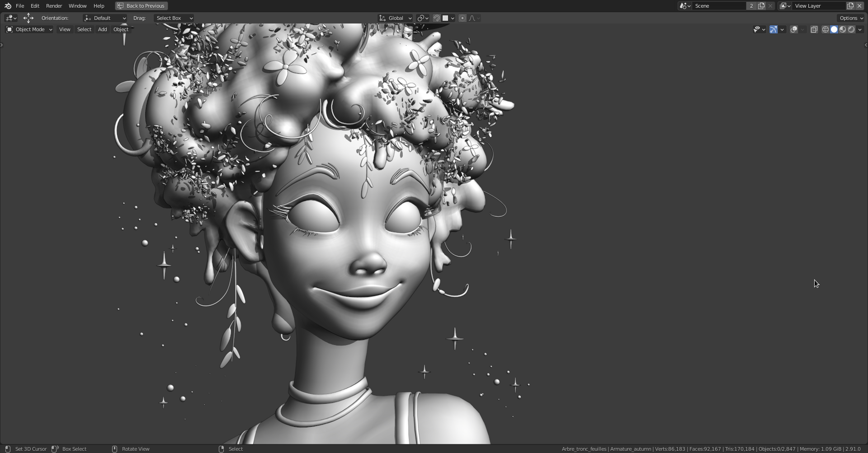Click the delete scene icon
868x453 pixels.
tap(770, 6)
